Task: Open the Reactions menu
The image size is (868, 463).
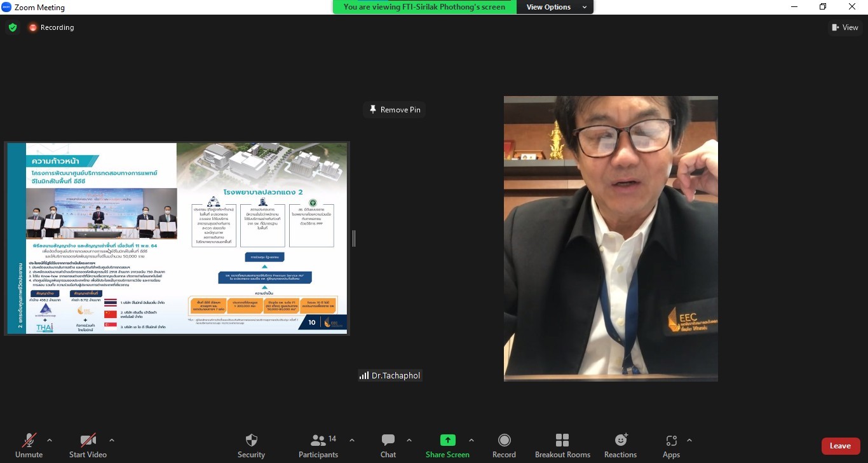Action: (620, 445)
